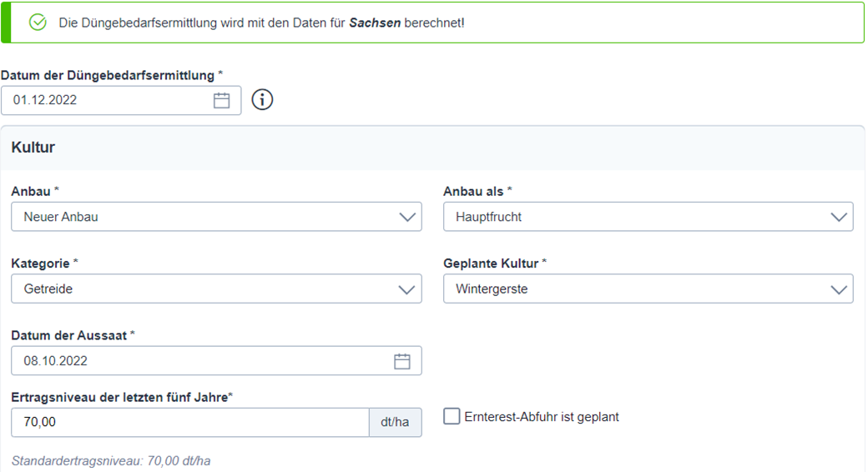The height and width of the screenshot is (472, 868).
Task: Click the Standardertragsniveau hint text
Action: coord(111,461)
